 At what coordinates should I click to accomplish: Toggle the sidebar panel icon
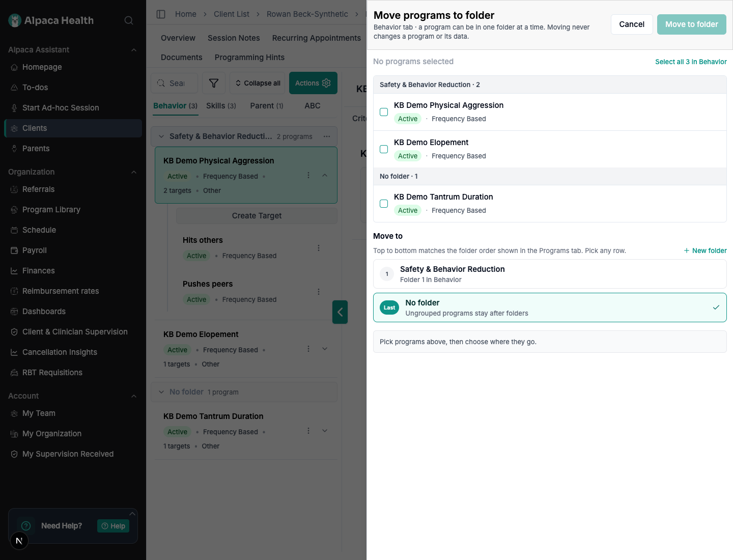(161, 14)
